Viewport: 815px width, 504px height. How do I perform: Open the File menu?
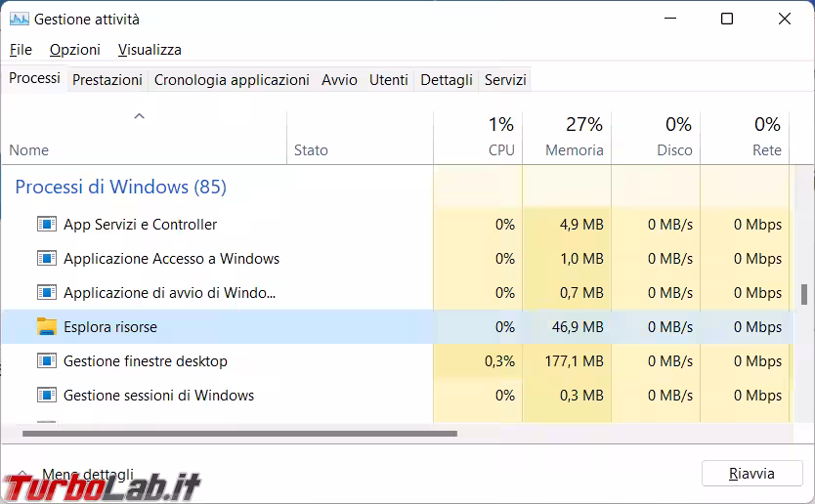(x=21, y=50)
